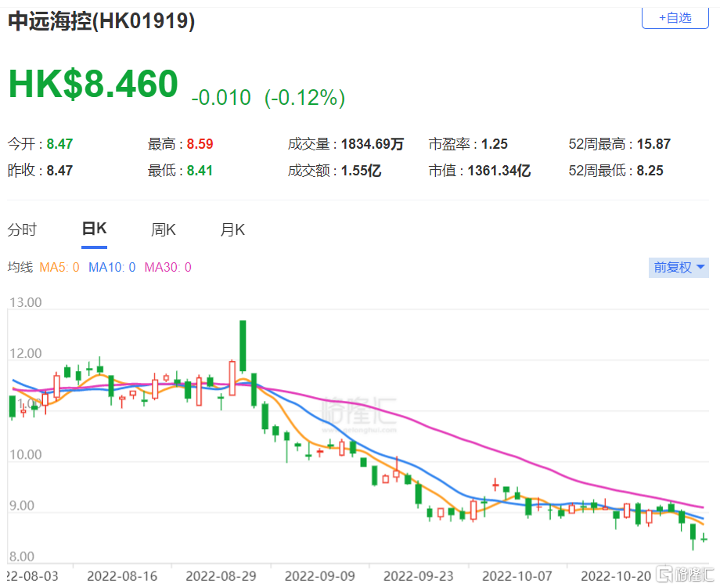This screenshot has width=720, height=588.
Task: Click the MA5 moving average label
Action: [59, 267]
